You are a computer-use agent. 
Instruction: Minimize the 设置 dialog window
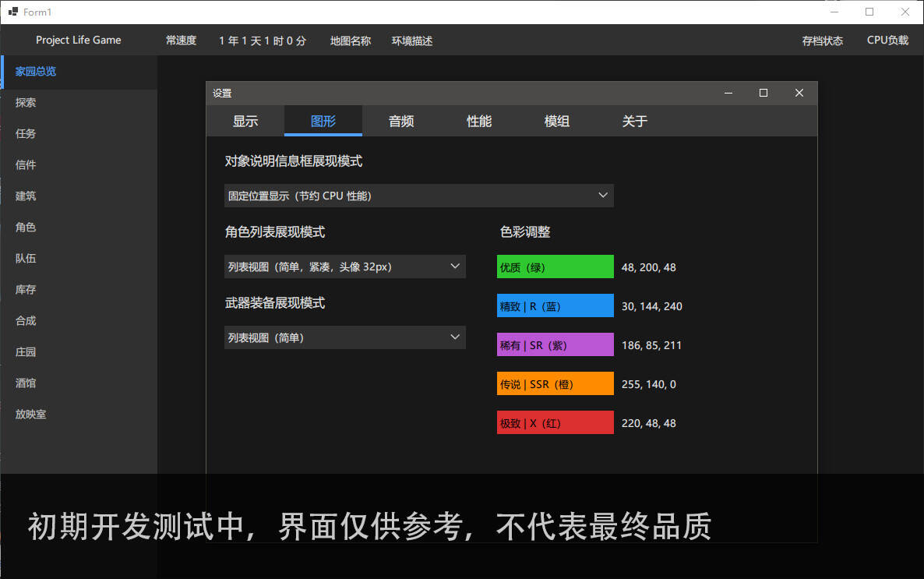728,93
